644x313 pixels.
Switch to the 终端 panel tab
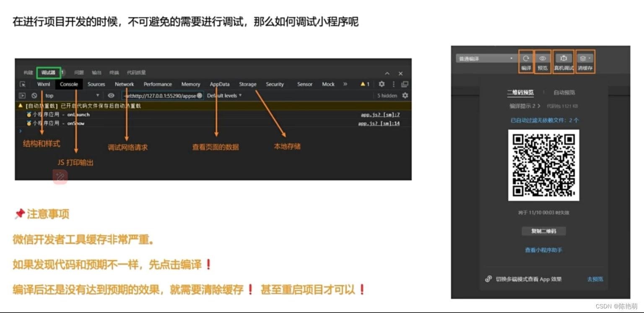[114, 73]
